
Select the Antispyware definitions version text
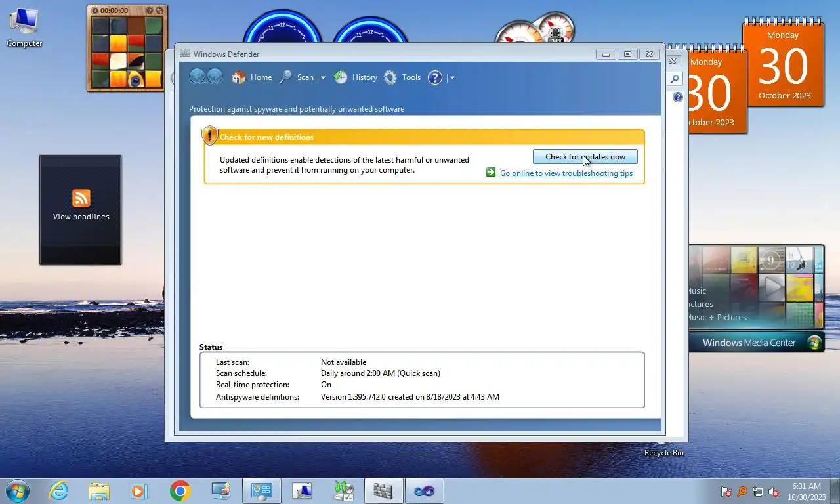coord(410,397)
